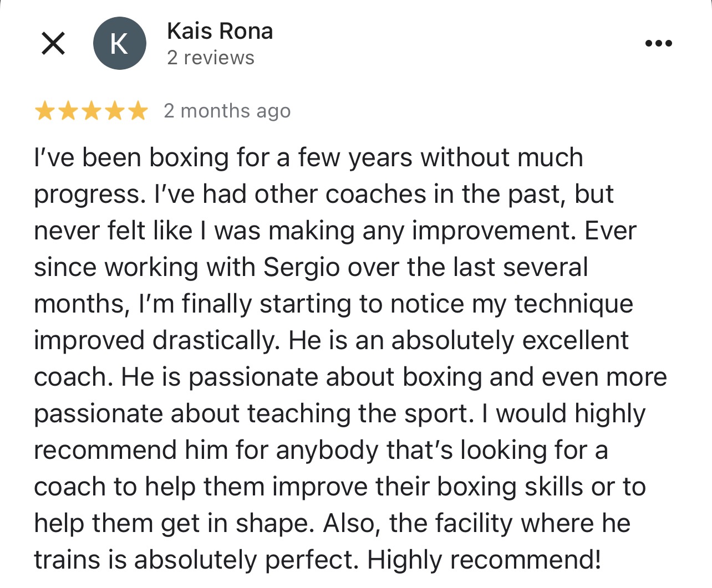Close the review with the X icon
712x588 pixels.
tap(53, 43)
